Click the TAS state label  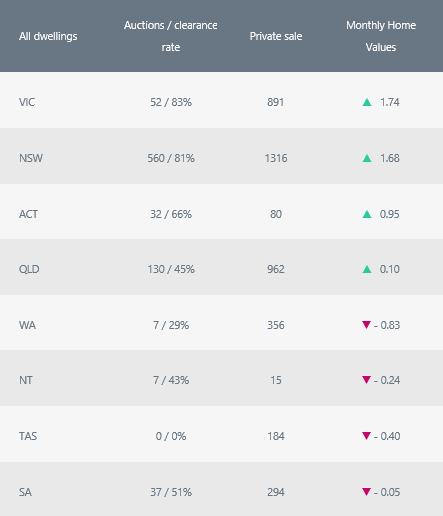tap(28, 436)
